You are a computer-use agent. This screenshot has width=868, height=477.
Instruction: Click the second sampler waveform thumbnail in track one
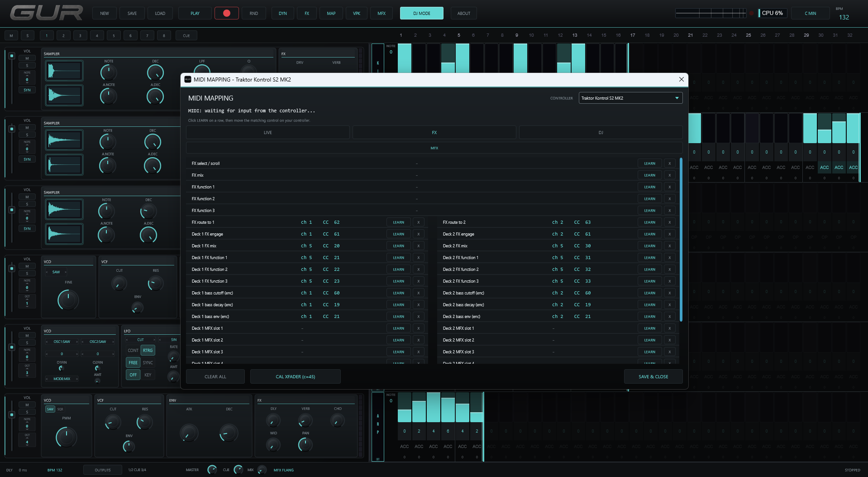pyautogui.click(x=64, y=95)
